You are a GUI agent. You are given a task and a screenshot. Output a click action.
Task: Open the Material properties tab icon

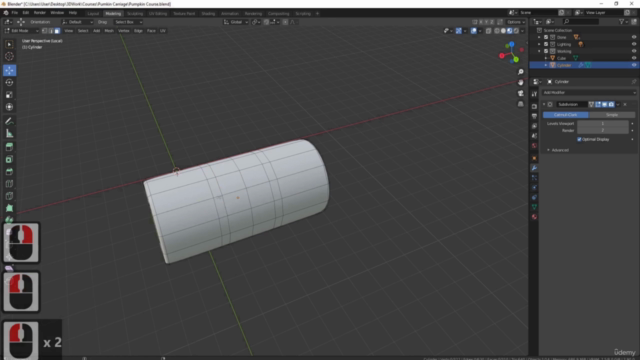coord(534,217)
